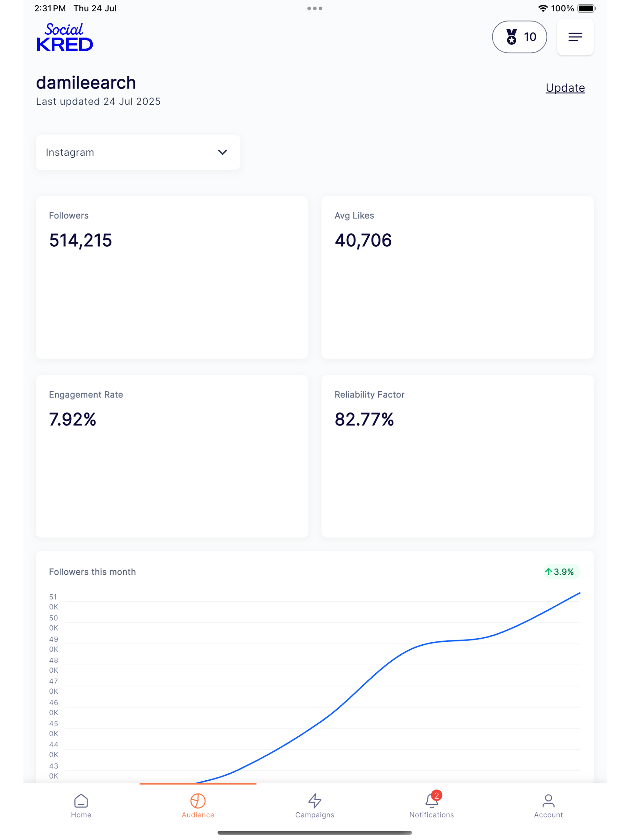Click the Avg Likes value 40,706
Viewport: 630px width, 840px height.
[363, 240]
